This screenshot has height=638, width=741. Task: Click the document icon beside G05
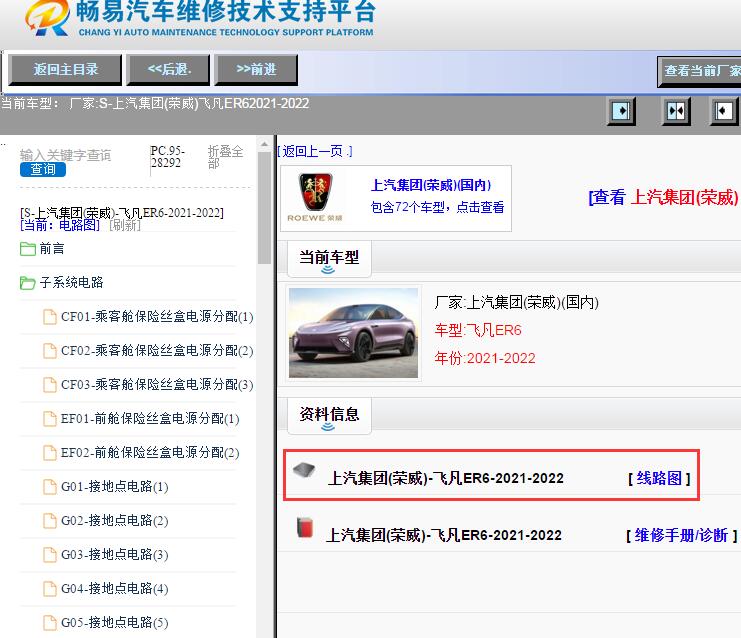point(50,623)
